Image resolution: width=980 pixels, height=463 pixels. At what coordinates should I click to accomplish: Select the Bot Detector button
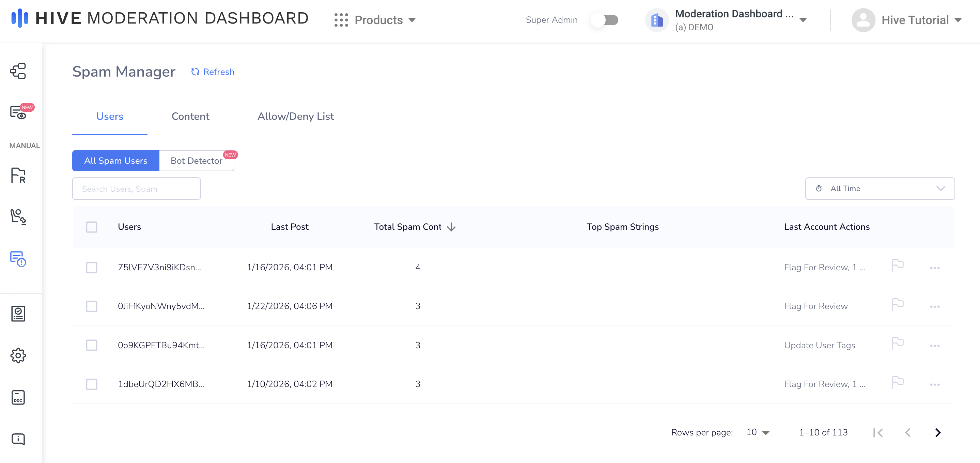196,161
